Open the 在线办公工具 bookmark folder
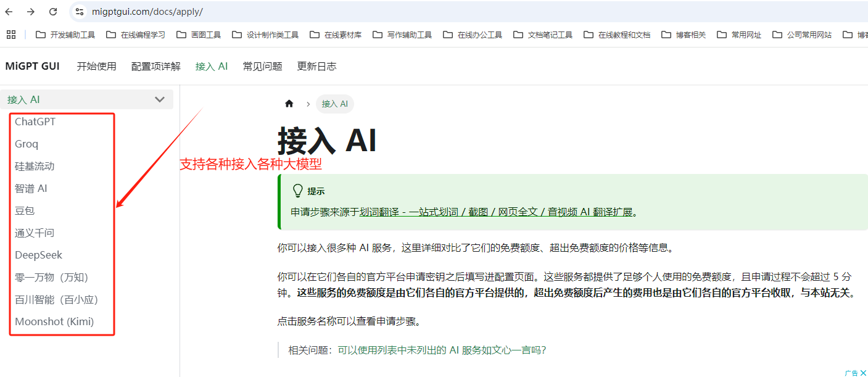868x377 pixels. 473,35
